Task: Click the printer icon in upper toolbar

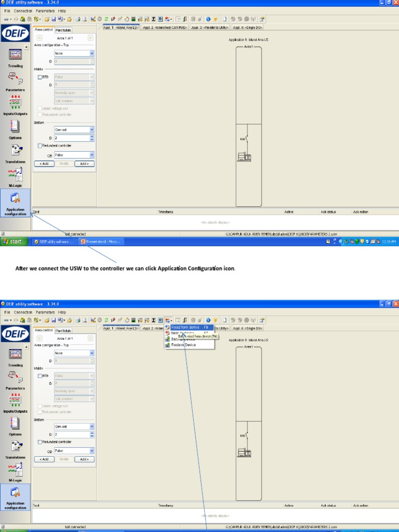Action: 78,19
